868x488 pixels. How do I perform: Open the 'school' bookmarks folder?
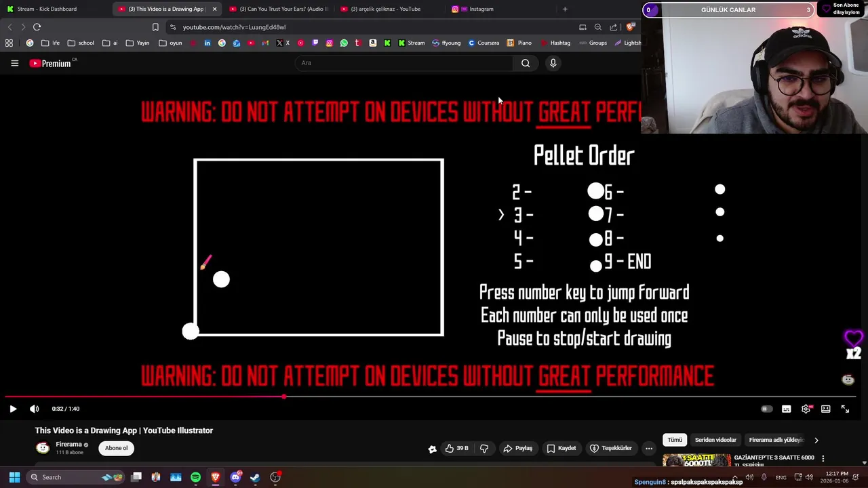coord(81,43)
